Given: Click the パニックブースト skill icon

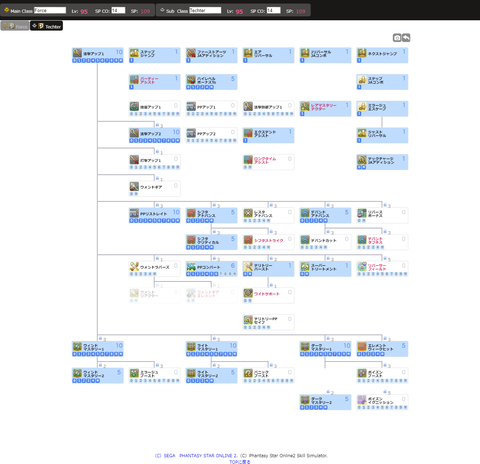Looking at the screenshot, I should point(248,373).
